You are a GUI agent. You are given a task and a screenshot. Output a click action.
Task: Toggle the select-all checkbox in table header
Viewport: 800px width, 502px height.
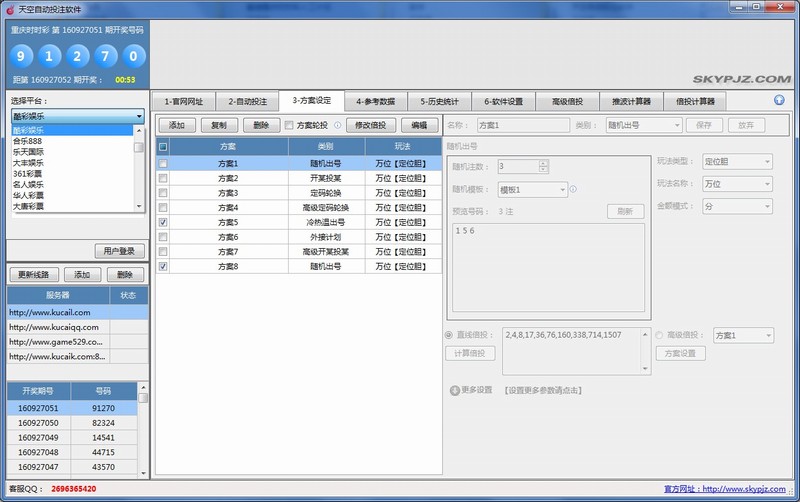pos(163,147)
